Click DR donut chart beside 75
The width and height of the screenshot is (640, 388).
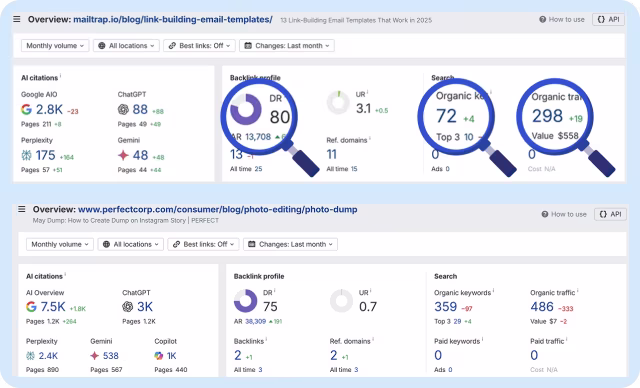pos(246,301)
